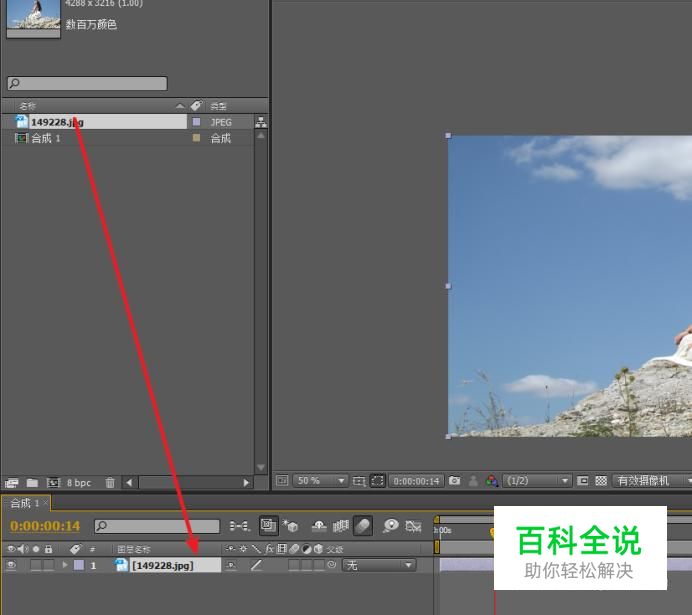Toggle quality switch slash for layer 1
Screen dimensions: 692x615
[256, 565]
